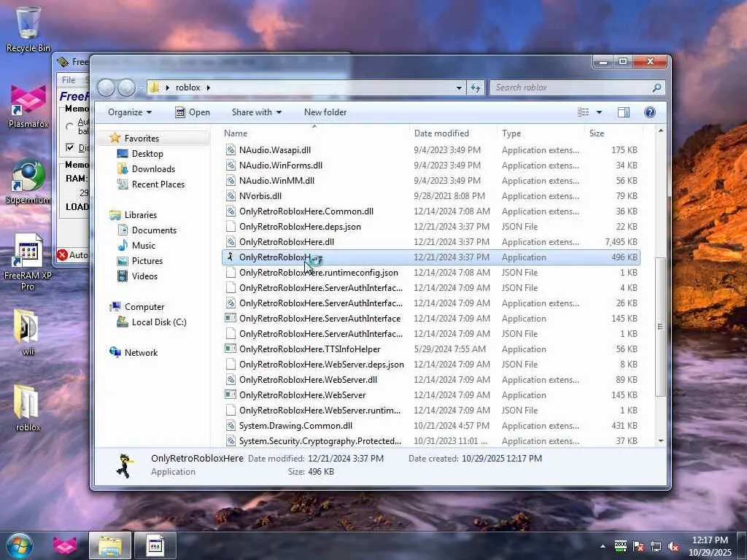Click the muted volume tray icon

[x=673, y=547]
